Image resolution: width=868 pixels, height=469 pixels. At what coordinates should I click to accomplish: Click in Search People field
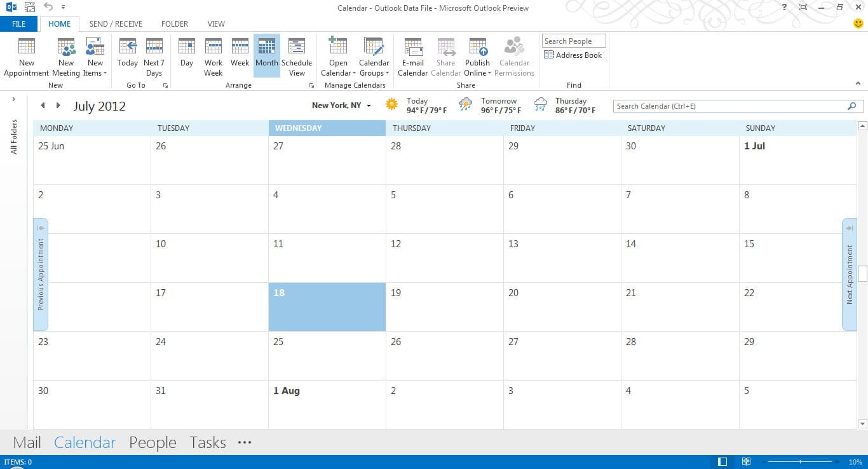[574, 41]
